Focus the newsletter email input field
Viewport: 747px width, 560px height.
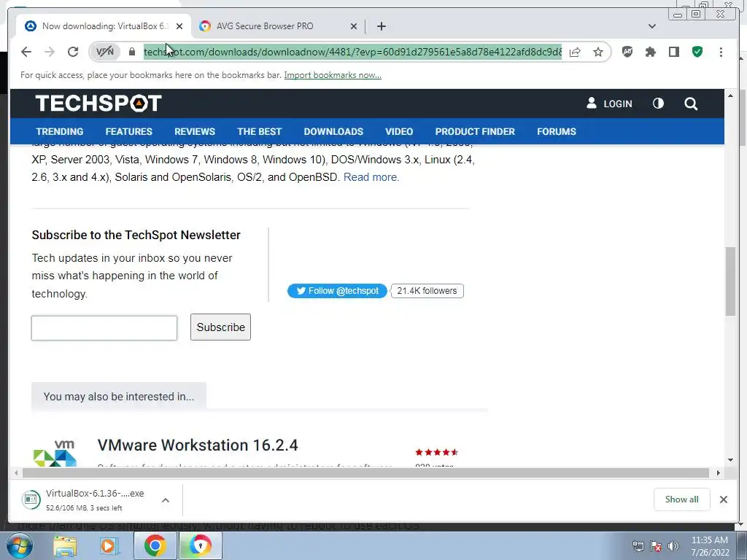(x=104, y=327)
